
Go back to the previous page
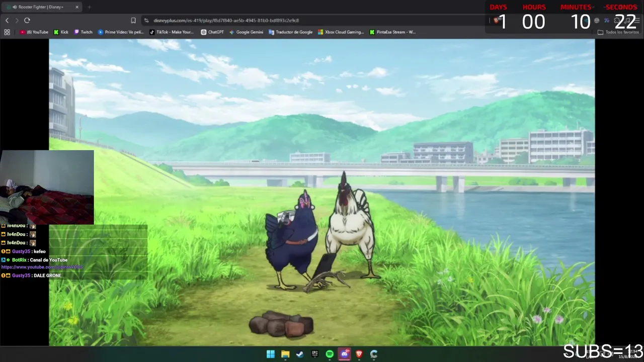tap(7, 20)
